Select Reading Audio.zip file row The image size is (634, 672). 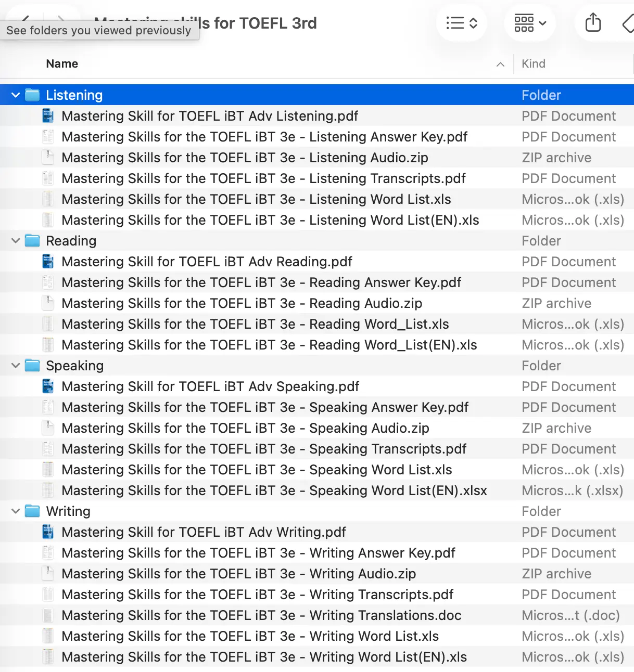point(242,303)
